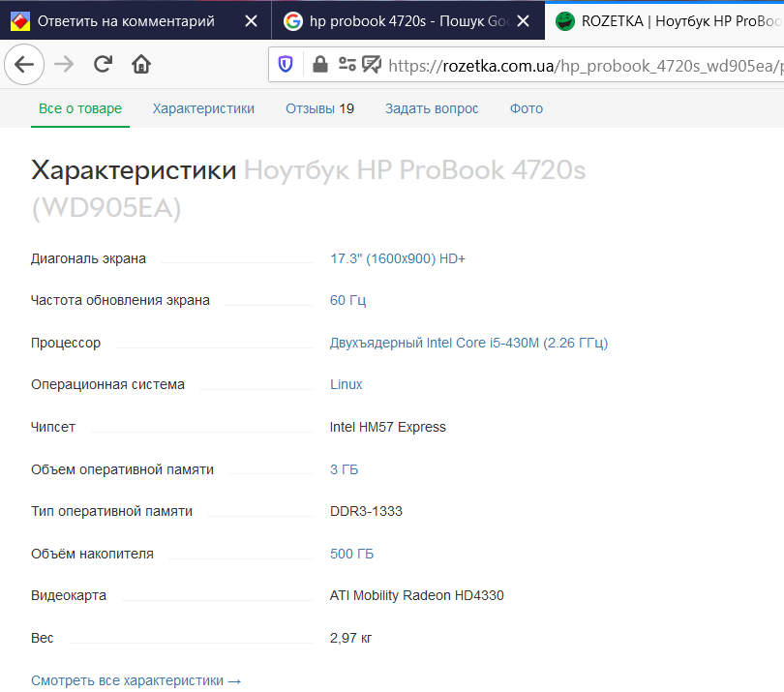Switch to the Google search tab

point(408,20)
